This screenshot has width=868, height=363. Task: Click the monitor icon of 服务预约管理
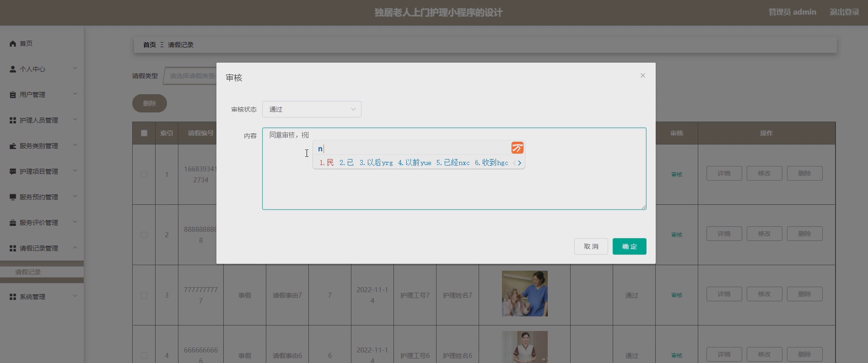[13, 197]
